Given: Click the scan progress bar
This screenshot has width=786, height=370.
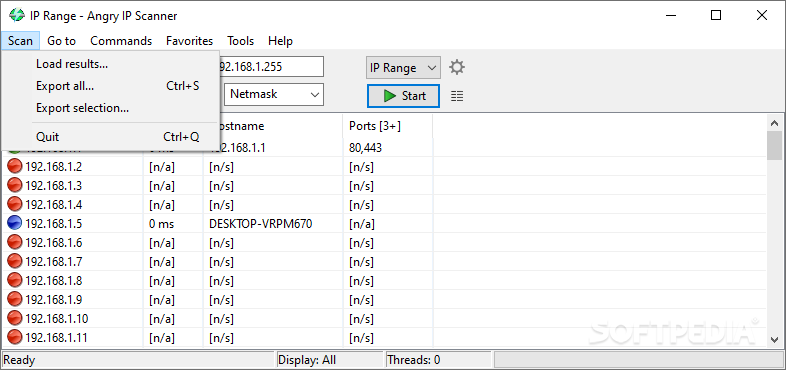Looking at the screenshot, I should (638, 359).
